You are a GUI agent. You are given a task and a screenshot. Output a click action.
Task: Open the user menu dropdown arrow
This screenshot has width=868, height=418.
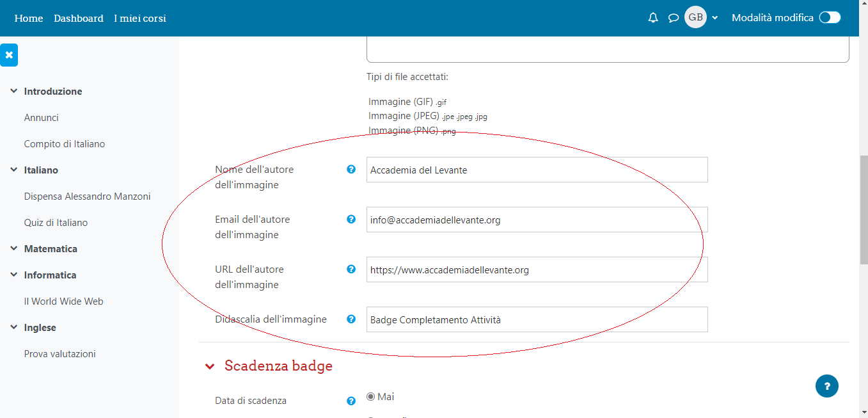715,18
